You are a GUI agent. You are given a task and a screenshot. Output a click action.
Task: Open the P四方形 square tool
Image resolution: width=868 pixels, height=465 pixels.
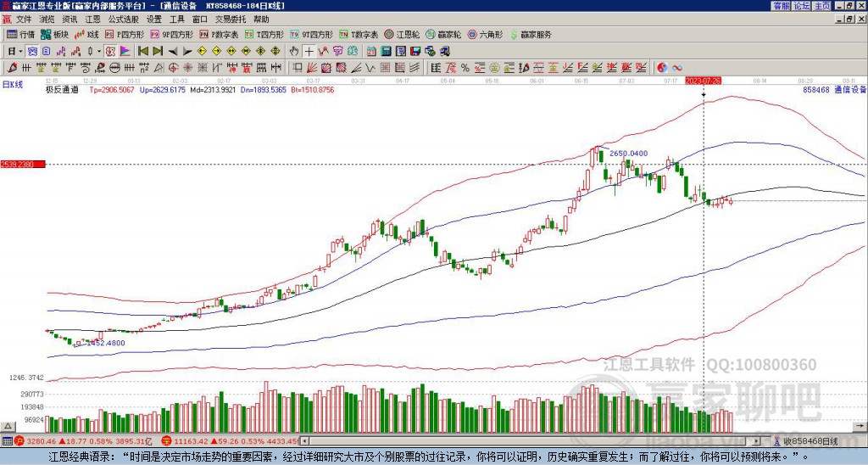[125, 34]
